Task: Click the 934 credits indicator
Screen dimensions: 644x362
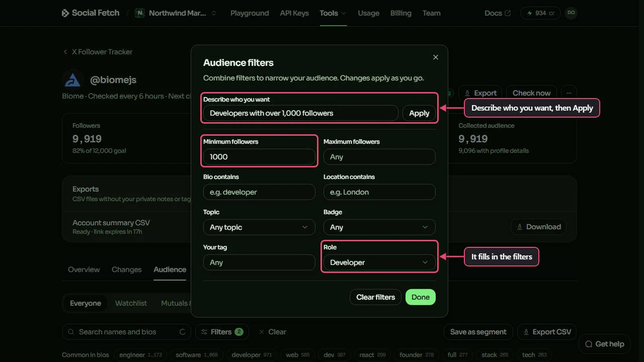Action: 540,13
